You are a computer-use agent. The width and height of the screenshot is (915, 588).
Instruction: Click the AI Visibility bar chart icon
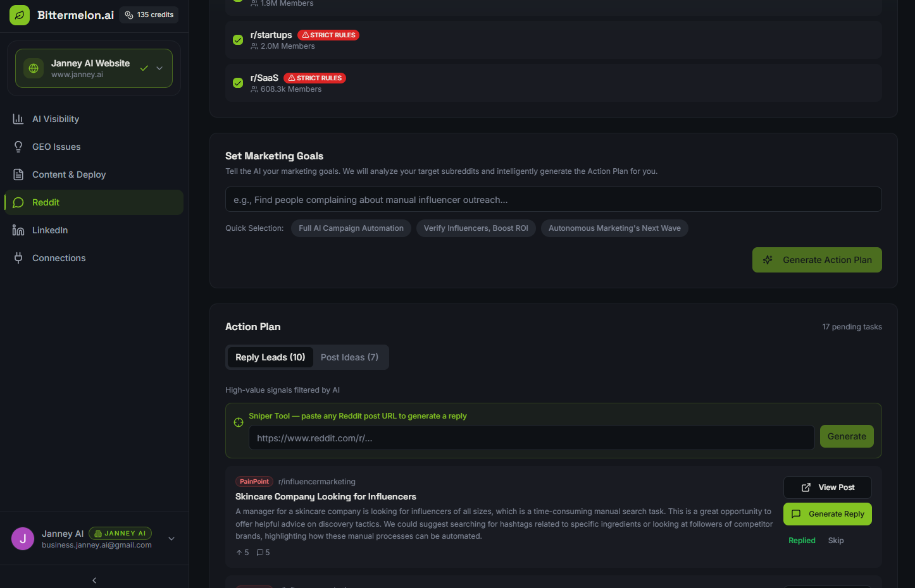coord(18,119)
